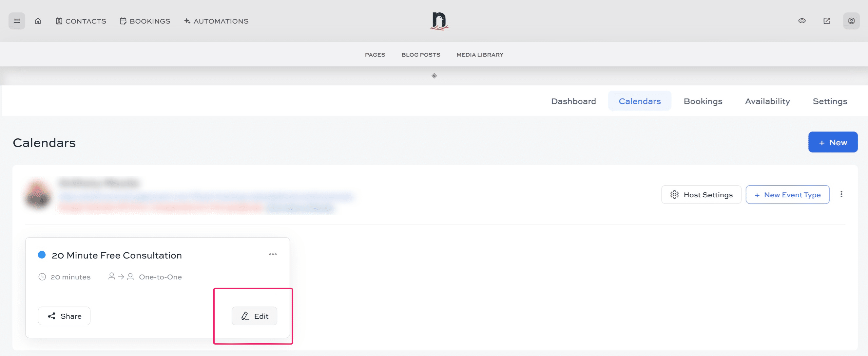868x356 pixels.
Task: Go to home via house icon
Action: pos(38,21)
